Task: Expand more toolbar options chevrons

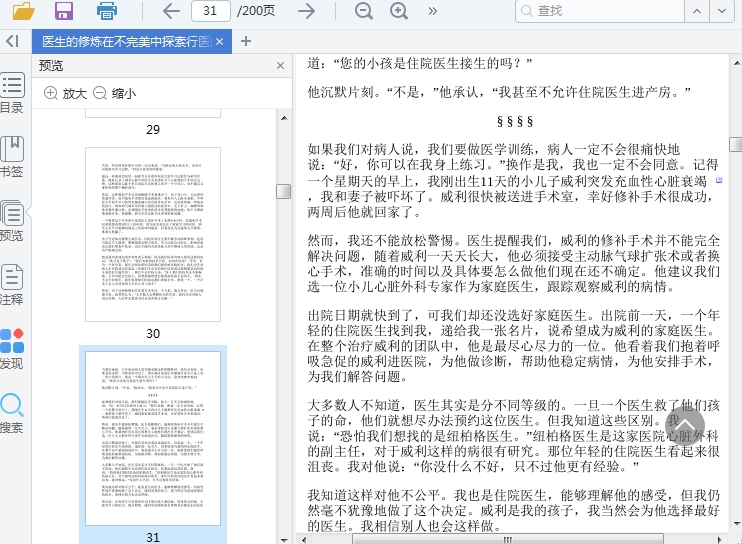Action: click(432, 11)
